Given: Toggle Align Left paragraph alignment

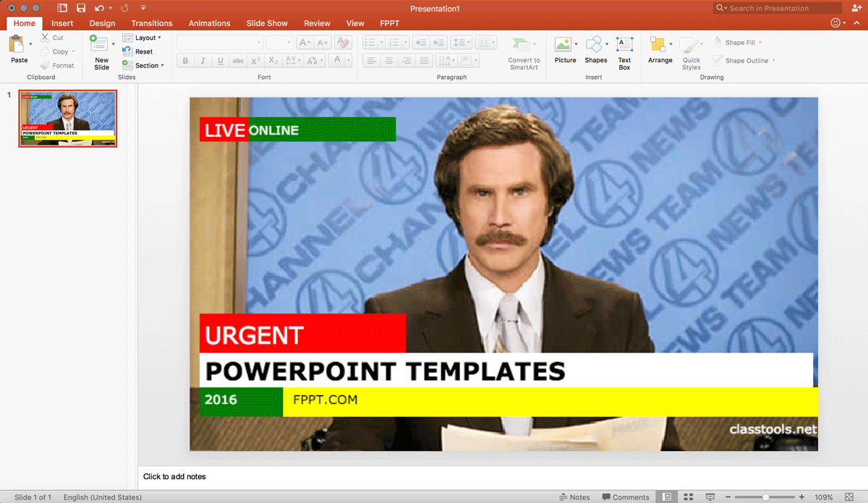Looking at the screenshot, I should pyautogui.click(x=372, y=61).
